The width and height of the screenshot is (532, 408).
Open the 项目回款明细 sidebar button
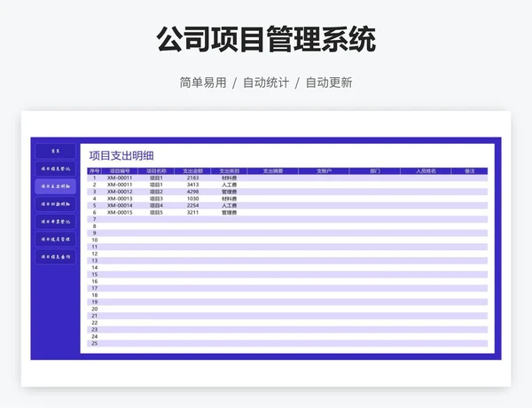[x=55, y=204]
